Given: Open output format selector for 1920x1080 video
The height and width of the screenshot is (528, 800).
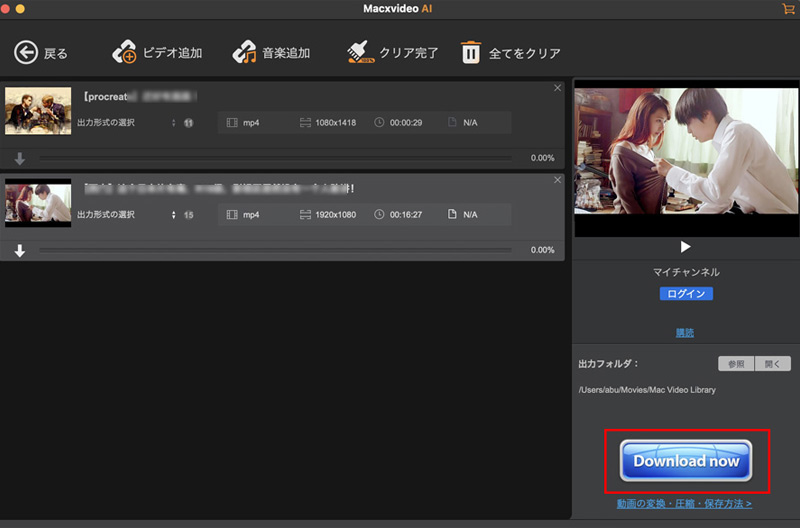Looking at the screenshot, I should coord(173,215).
